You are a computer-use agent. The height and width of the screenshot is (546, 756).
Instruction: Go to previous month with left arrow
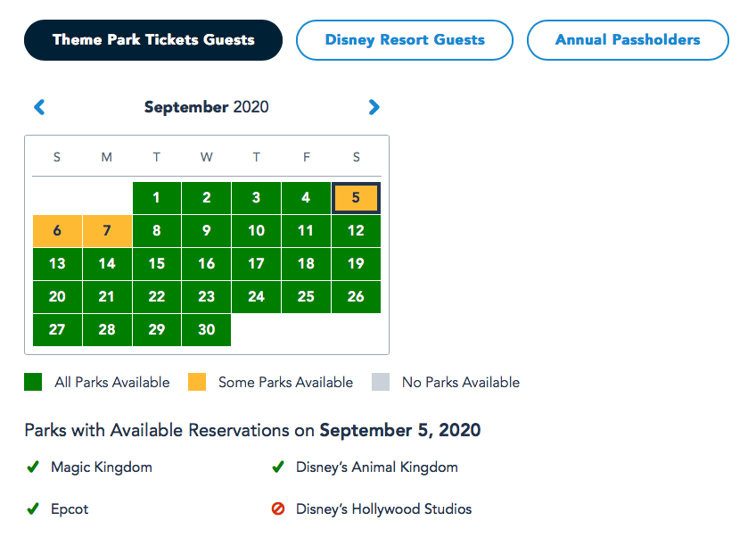[x=39, y=107]
